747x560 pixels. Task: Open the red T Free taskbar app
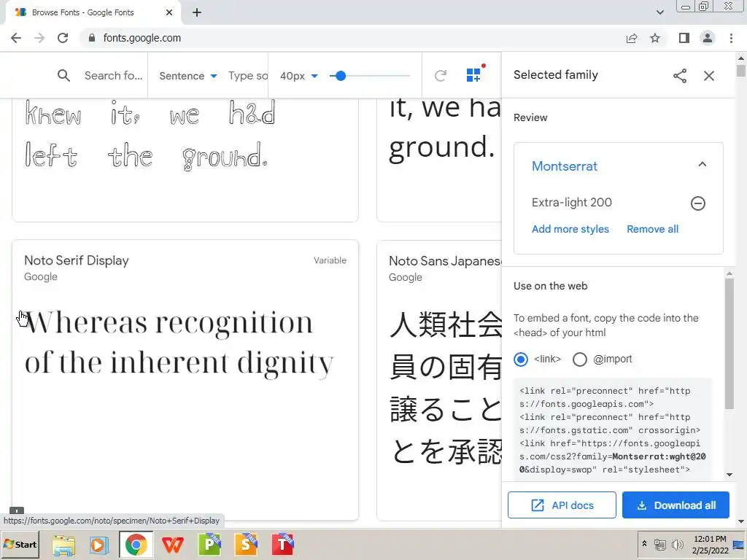click(x=283, y=545)
